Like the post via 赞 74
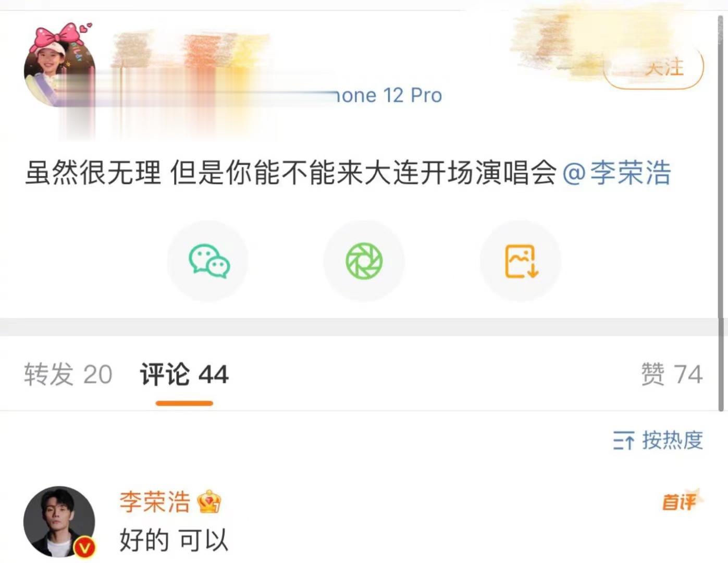Screen dimensions: 728x563 (x=672, y=374)
